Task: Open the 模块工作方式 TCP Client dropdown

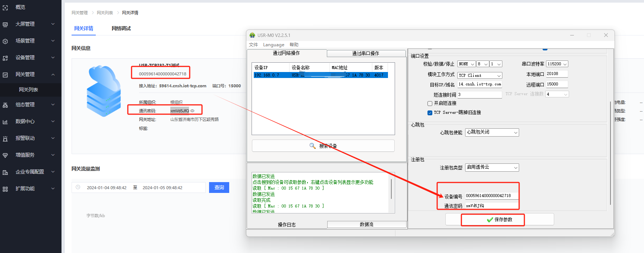Action: point(480,75)
